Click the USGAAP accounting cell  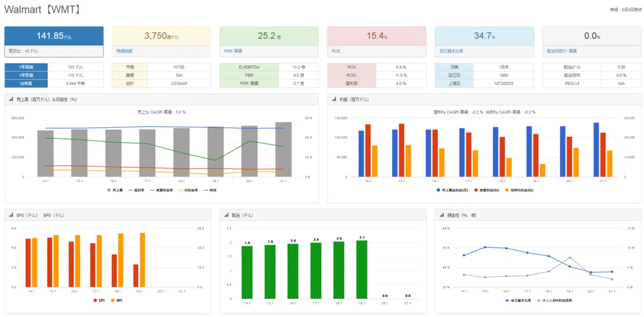(x=179, y=84)
